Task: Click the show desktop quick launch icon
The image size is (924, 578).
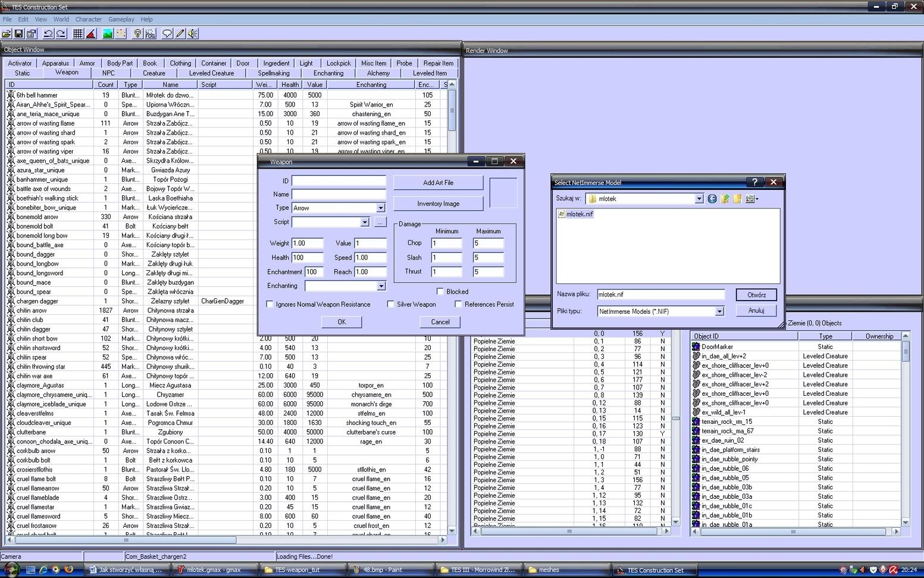Action: (31, 570)
